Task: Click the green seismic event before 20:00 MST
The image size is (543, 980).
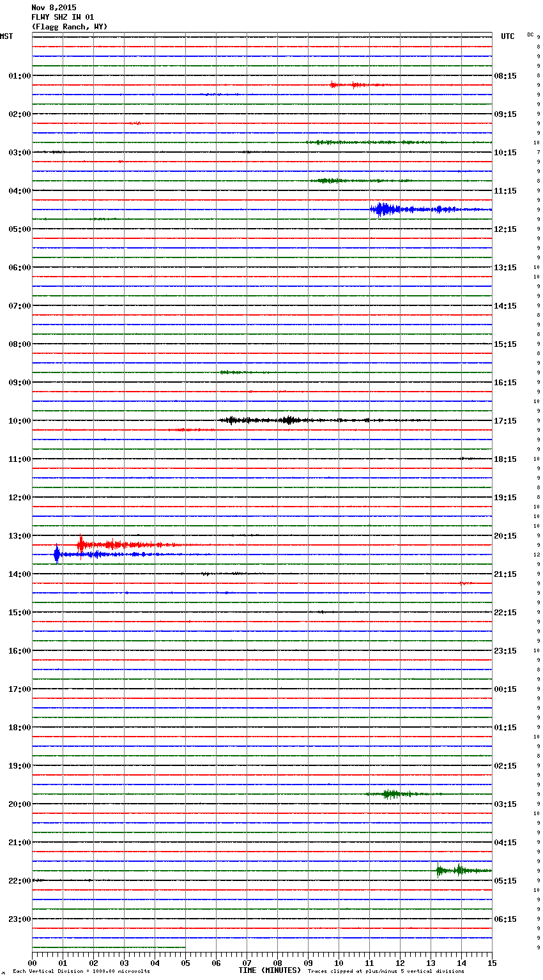Action: [391, 794]
